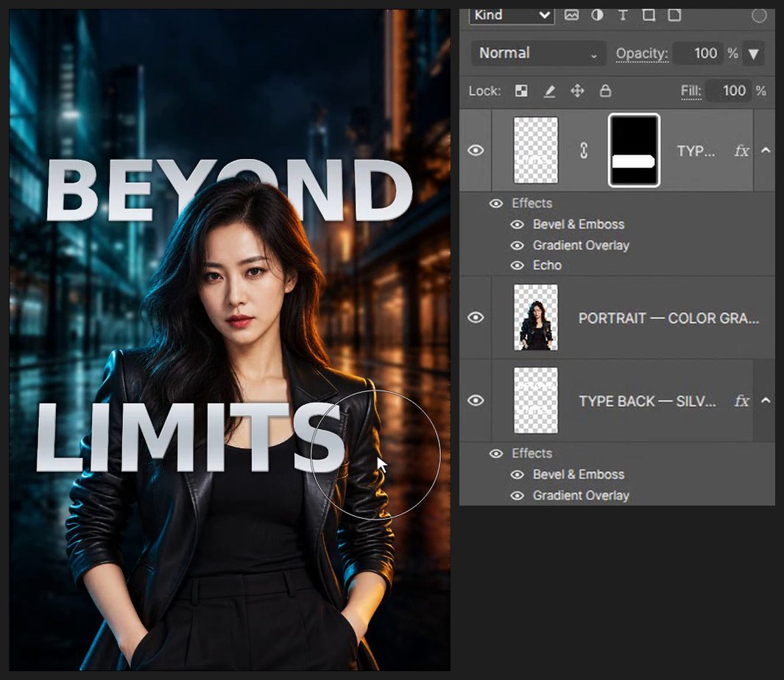Click the lock all padlock icon
Screen dimensions: 784x680
(605, 91)
